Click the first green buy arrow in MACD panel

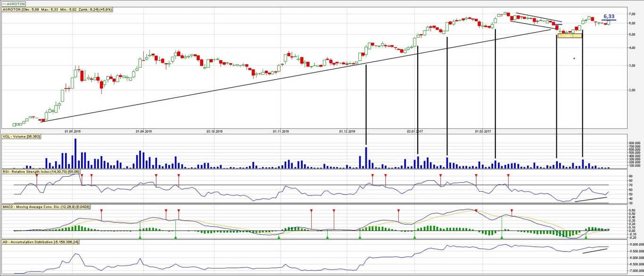pyautogui.click(x=140, y=237)
